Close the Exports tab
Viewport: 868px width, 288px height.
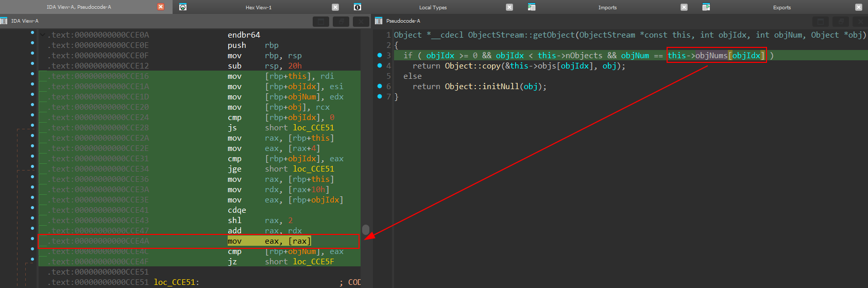click(858, 7)
